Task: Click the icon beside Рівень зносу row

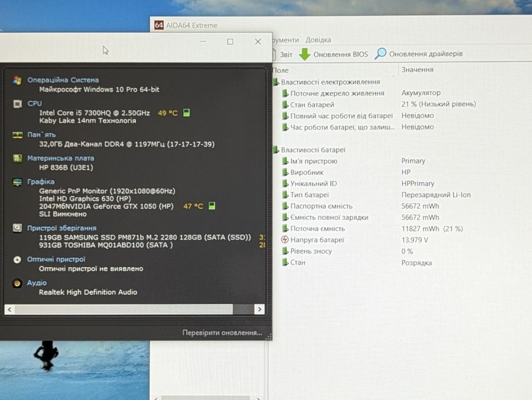Action: click(x=286, y=251)
